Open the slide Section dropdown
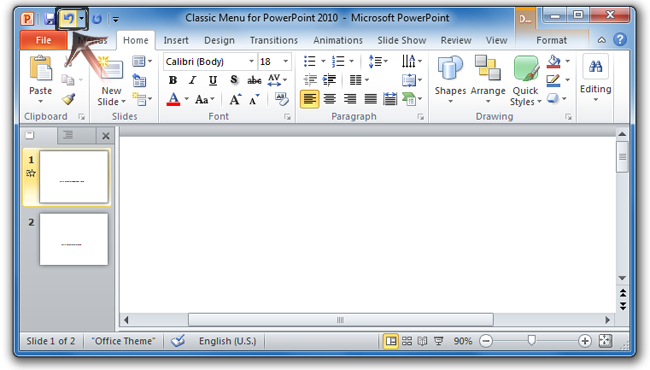The width and height of the screenshot is (650, 370). pos(142,99)
